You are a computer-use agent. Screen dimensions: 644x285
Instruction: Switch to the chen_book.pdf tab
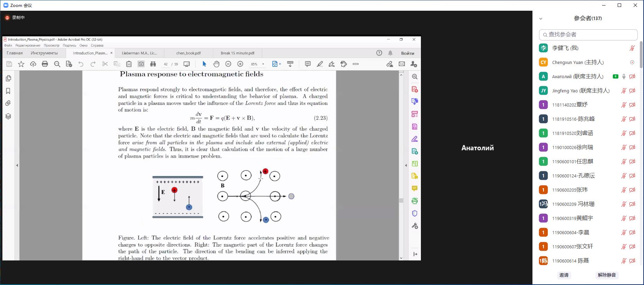pos(188,53)
